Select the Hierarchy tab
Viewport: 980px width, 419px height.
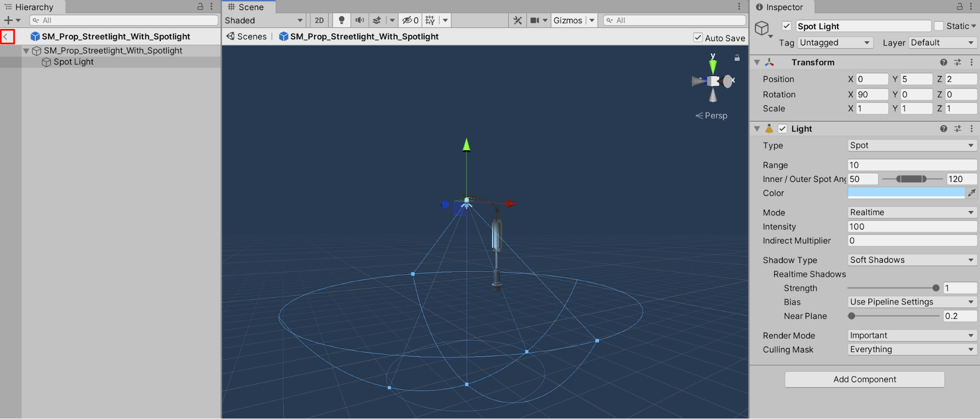(x=33, y=7)
